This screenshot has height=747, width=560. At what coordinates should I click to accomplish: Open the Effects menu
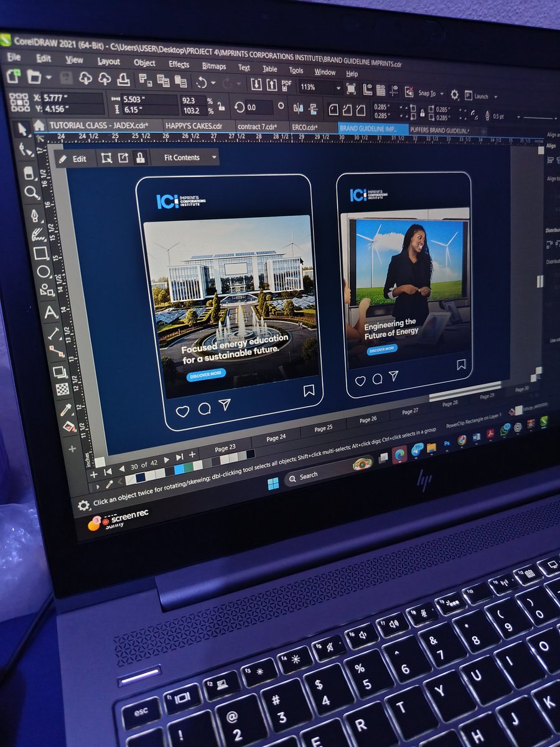[179, 64]
